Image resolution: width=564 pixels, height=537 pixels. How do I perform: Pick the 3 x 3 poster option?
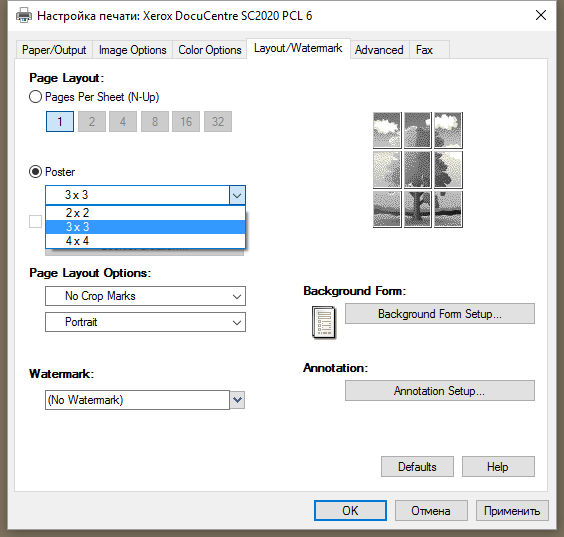[x=146, y=227]
